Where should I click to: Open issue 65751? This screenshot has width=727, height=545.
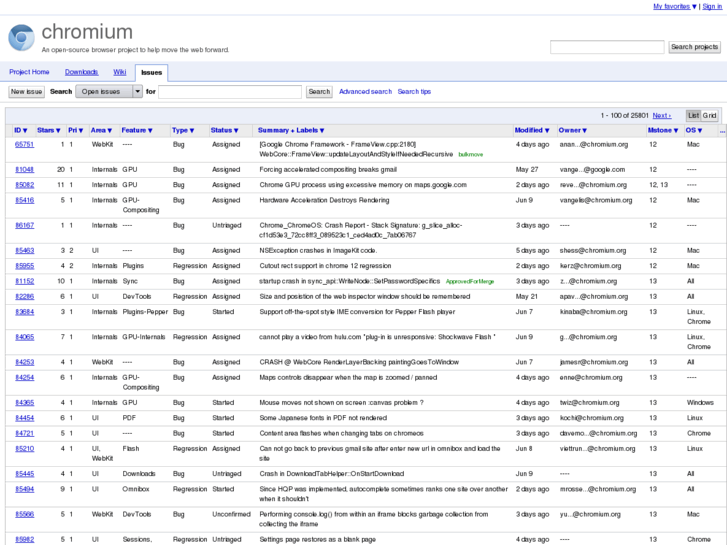(x=25, y=144)
